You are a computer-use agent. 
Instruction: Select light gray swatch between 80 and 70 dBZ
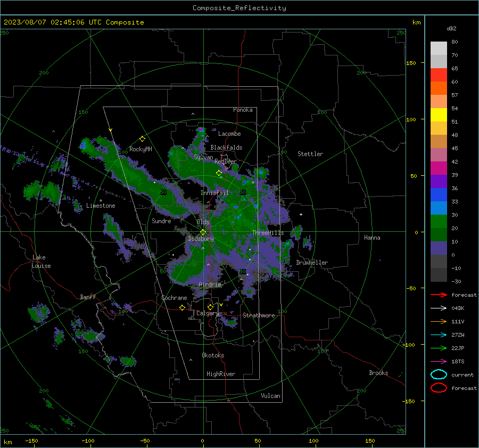tap(439, 48)
